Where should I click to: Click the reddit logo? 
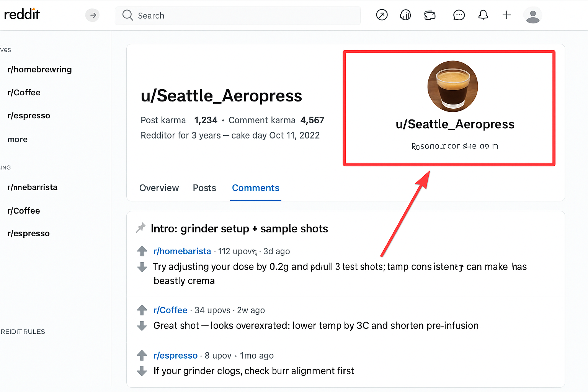tap(22, 14)
